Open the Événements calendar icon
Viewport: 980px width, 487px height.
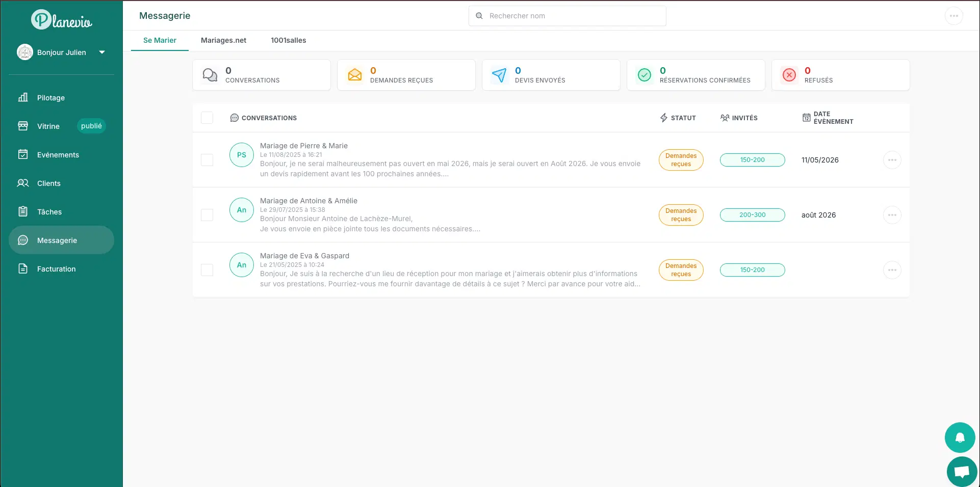[23, 154]
